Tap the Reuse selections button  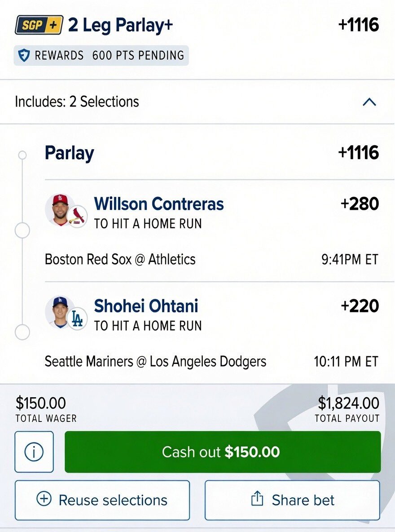[102, 500]
